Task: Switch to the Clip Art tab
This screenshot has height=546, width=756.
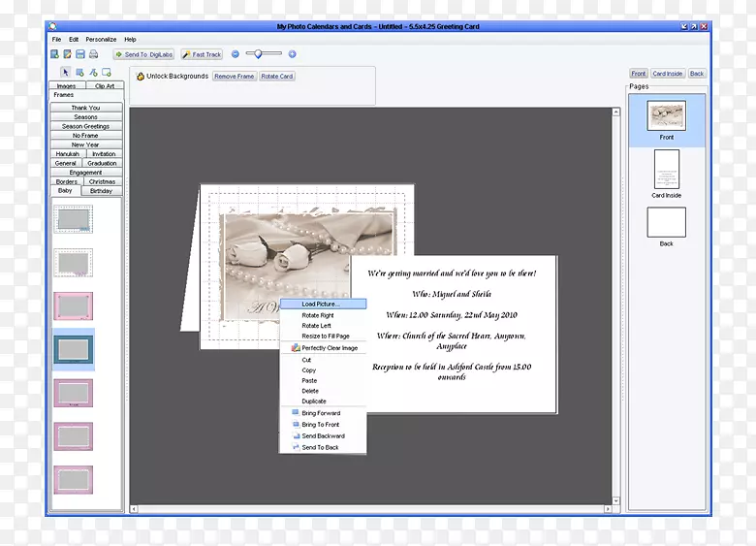Action: pyautogui.click(x=105, y=86)
